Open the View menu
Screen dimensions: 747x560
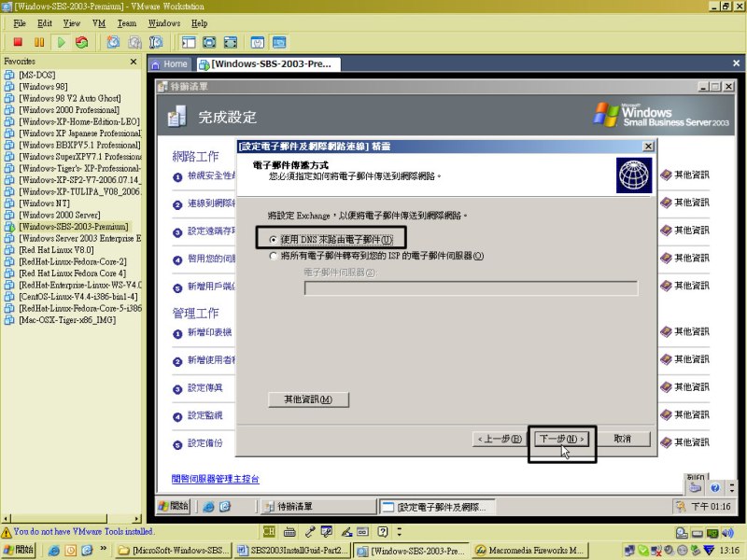tap(72, 23)
